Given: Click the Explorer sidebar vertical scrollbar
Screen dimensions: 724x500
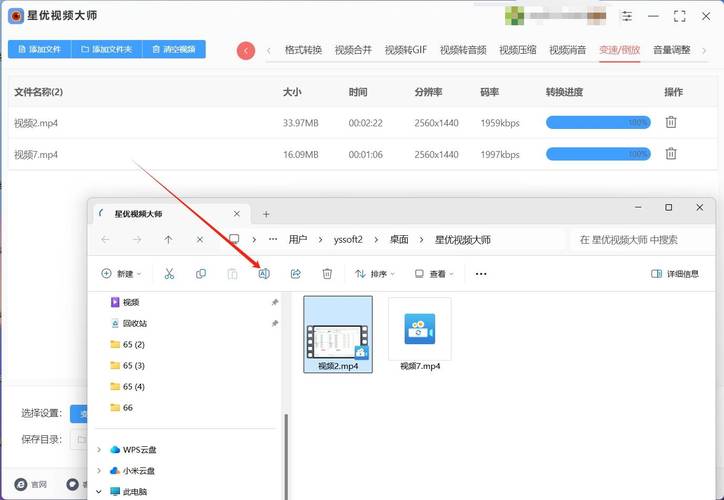Looking at the screenshot, I should tap(286, 456).
